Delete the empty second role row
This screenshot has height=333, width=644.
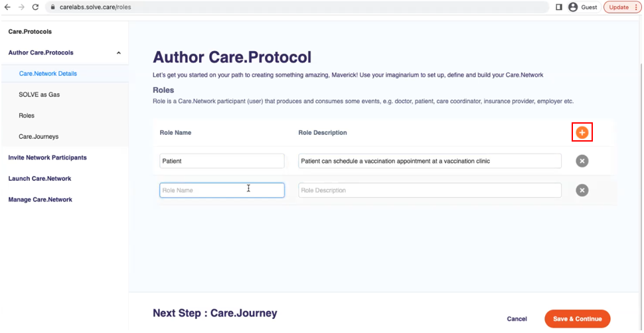(x=582, y=191)
